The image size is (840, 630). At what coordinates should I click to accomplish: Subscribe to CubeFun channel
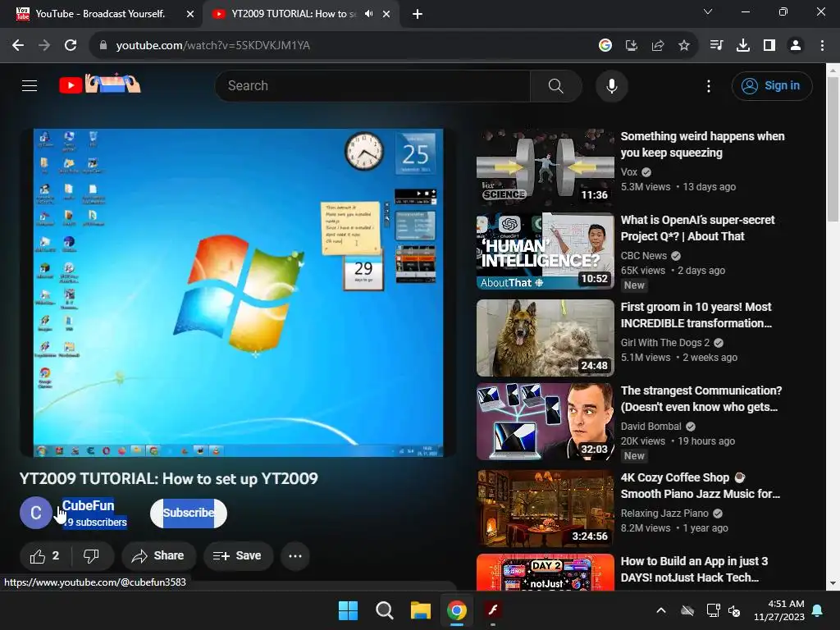click(189, 514)
